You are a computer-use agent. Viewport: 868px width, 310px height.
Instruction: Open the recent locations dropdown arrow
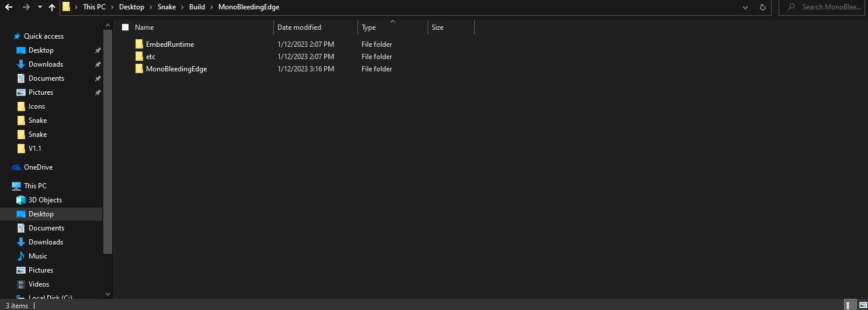40,8
